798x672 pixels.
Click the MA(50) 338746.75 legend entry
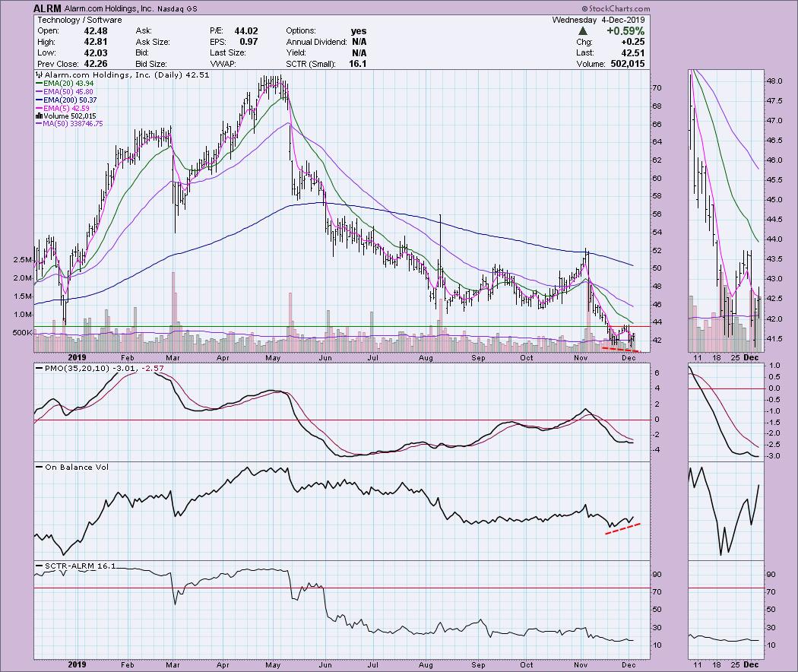pos(68,124)
